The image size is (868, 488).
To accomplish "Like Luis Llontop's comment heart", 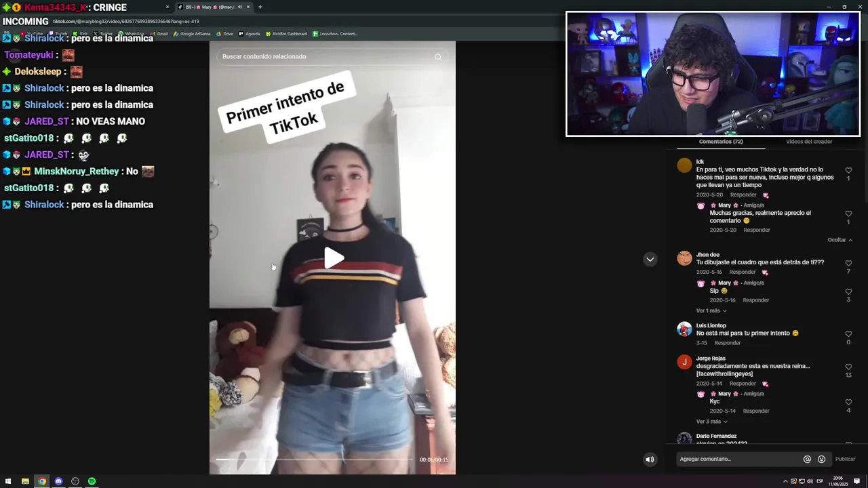I will [x=848, y=334].
